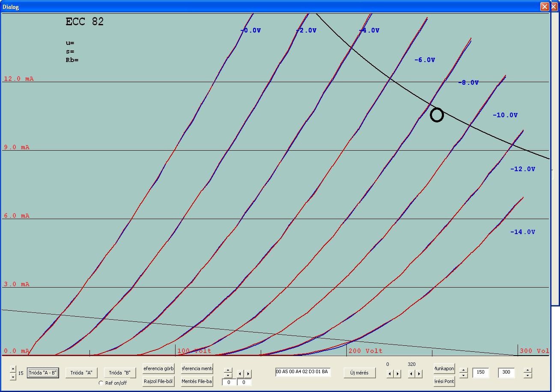Close the Dialog window
Image resolution: width=560 pixels, height=392 pixels.
[545, 6]
